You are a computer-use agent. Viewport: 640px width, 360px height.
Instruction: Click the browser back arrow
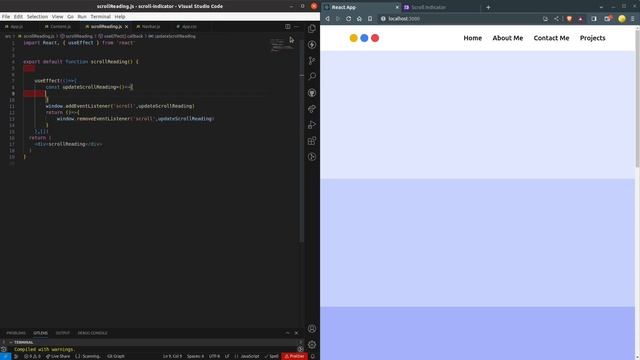tap(327, 19)
